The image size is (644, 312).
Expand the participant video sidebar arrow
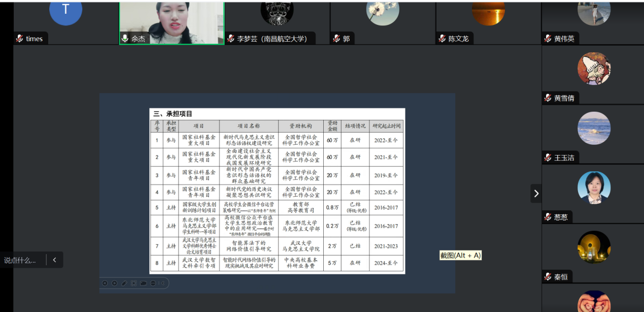pyautogui.click(x=536, y=193)
